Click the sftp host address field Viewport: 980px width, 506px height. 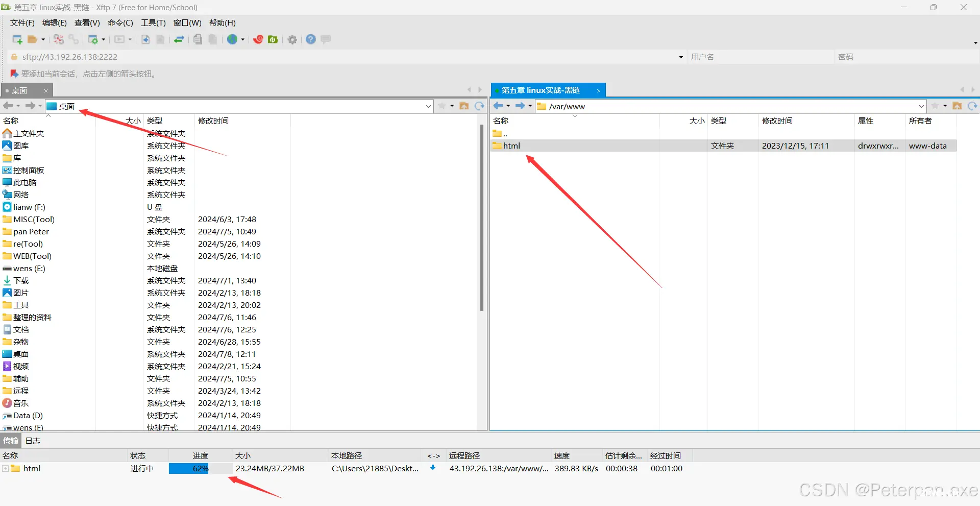[347, 57]
